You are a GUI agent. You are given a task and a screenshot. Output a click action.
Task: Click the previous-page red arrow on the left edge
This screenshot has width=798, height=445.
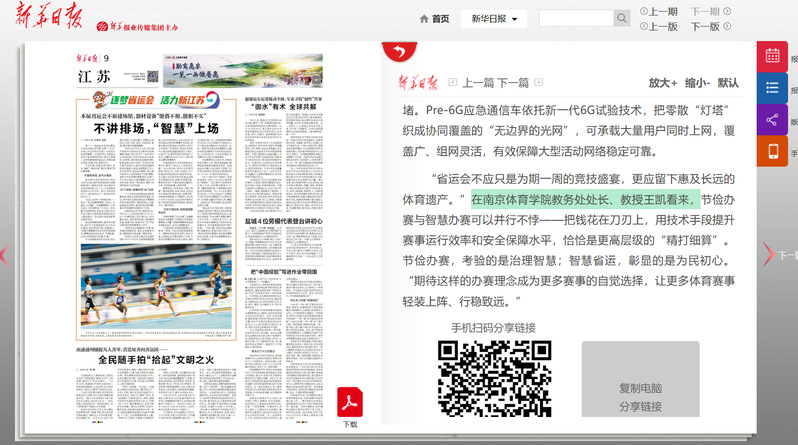[x=4, y=255]
